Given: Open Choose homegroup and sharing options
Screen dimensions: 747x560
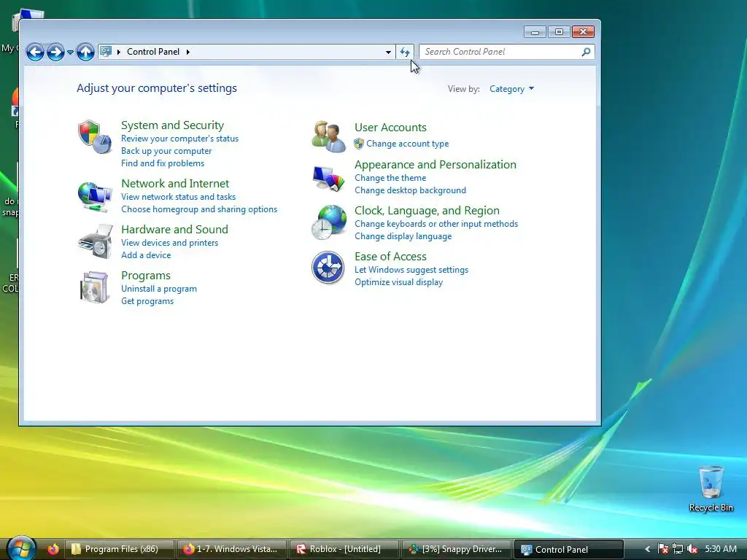Looking at the screenshot, I should click(199, 209).
